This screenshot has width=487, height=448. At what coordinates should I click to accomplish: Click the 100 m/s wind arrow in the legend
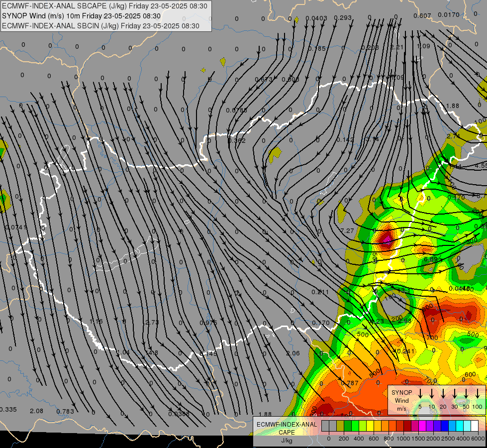[x=478, y=394]
